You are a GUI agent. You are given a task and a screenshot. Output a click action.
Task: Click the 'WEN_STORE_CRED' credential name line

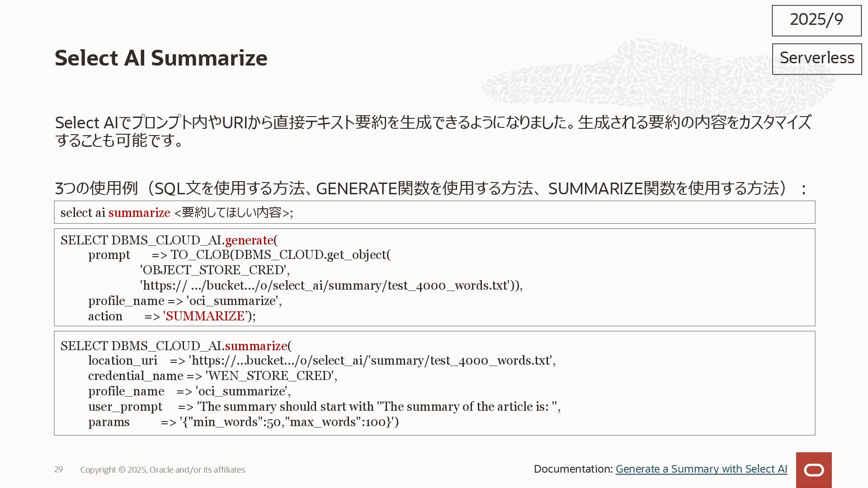pos(212,375)
